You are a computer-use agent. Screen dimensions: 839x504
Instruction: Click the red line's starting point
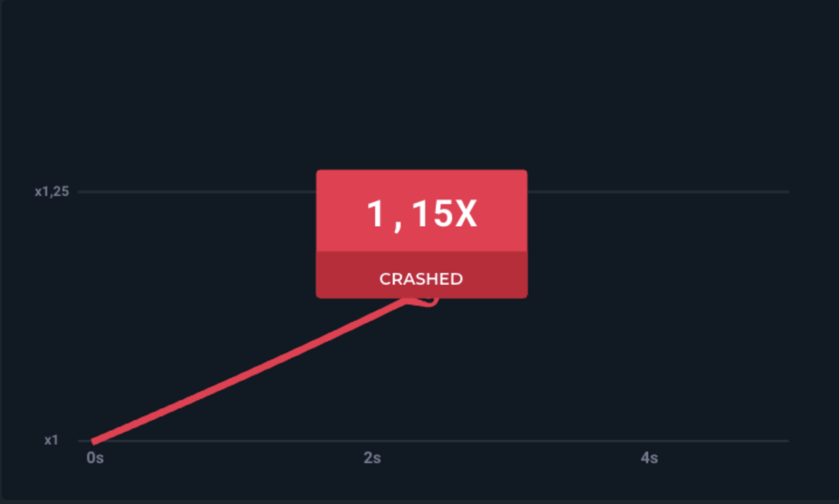pos(95,441)
